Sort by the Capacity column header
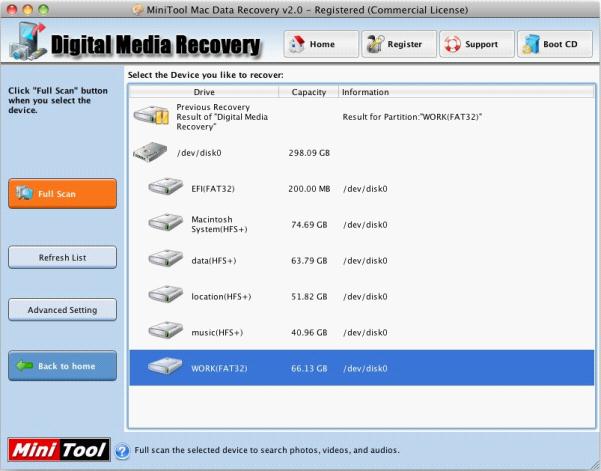This screenshot has height=471, width=601. click(x=309, y=92)
